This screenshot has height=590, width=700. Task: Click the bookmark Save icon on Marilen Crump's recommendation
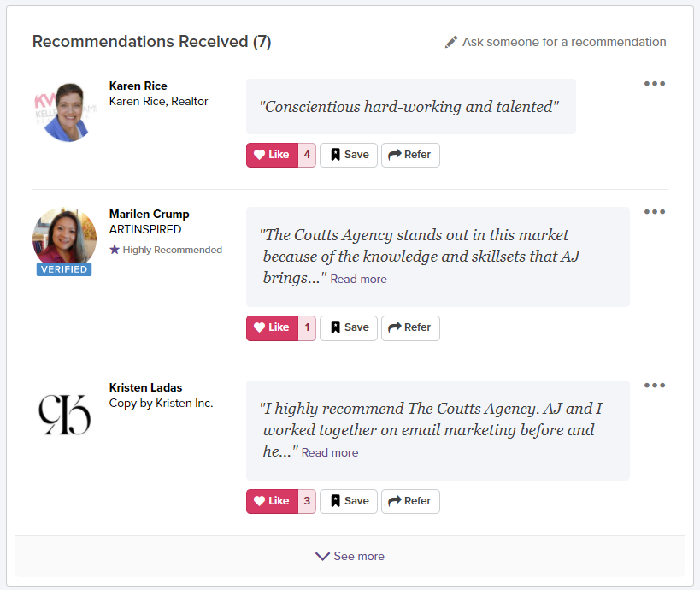(x=335, y=327)
